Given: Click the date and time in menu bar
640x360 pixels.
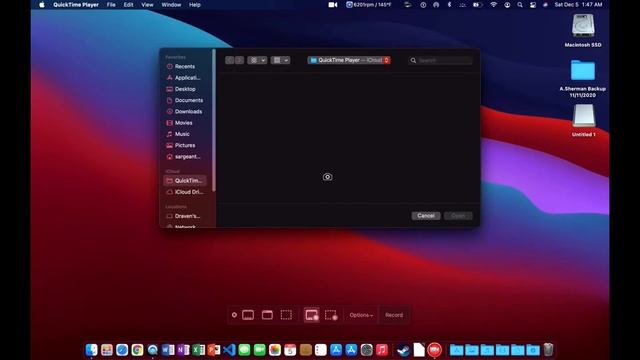Looking at the screenshot, I should (578, 5).
